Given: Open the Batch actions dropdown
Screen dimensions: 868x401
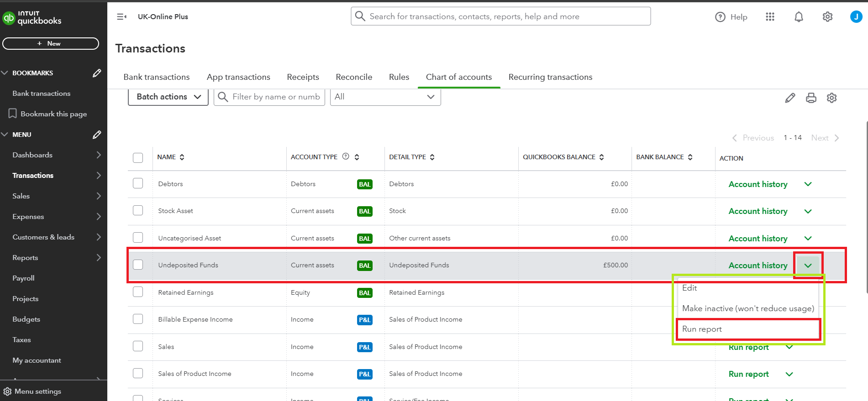Looking at the screenshot, I should point(168,97).
